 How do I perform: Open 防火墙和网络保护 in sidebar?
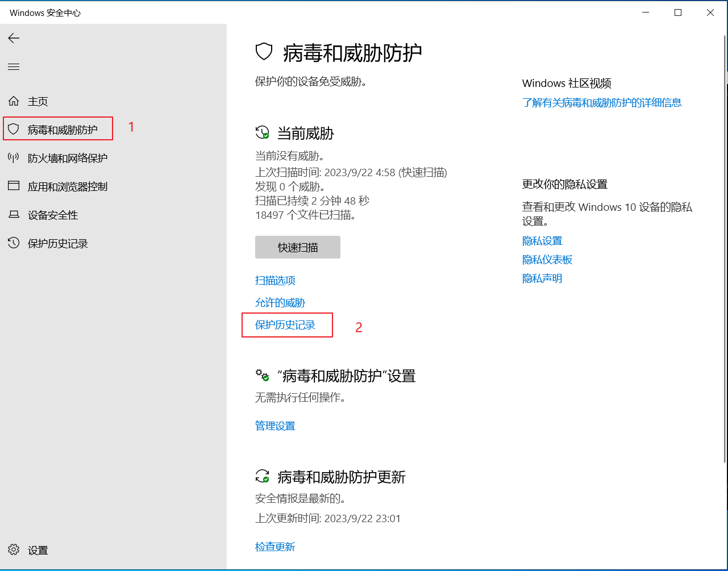pos(67,158)
